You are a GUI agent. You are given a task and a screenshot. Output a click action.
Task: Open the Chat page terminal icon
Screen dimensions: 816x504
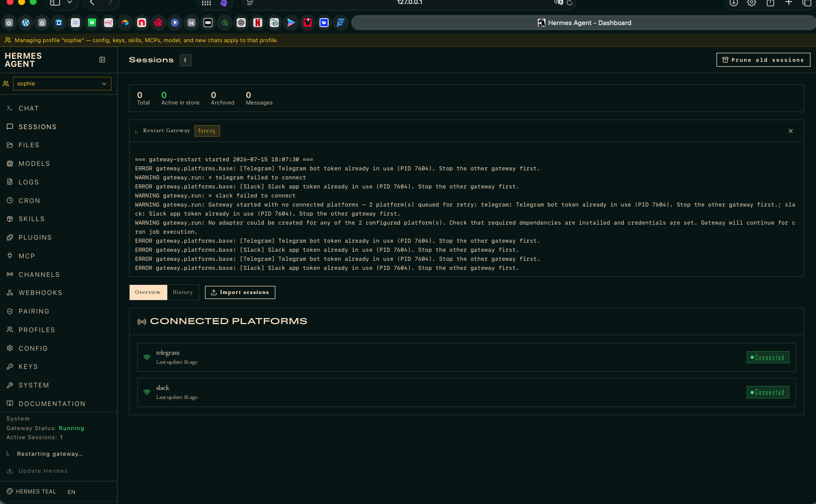point(10,108)
